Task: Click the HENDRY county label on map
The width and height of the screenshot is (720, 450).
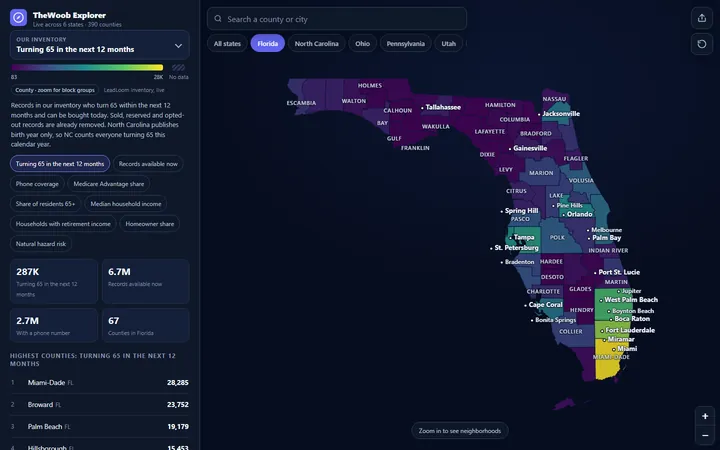Action: pyautogui.click(x=582, y=310)
